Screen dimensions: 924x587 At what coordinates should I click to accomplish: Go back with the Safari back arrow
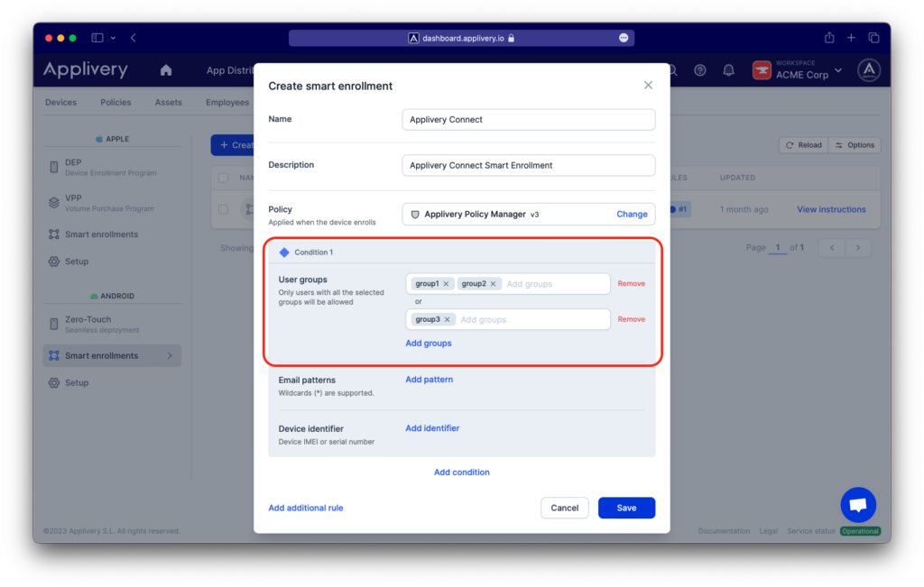click(134, 38)
